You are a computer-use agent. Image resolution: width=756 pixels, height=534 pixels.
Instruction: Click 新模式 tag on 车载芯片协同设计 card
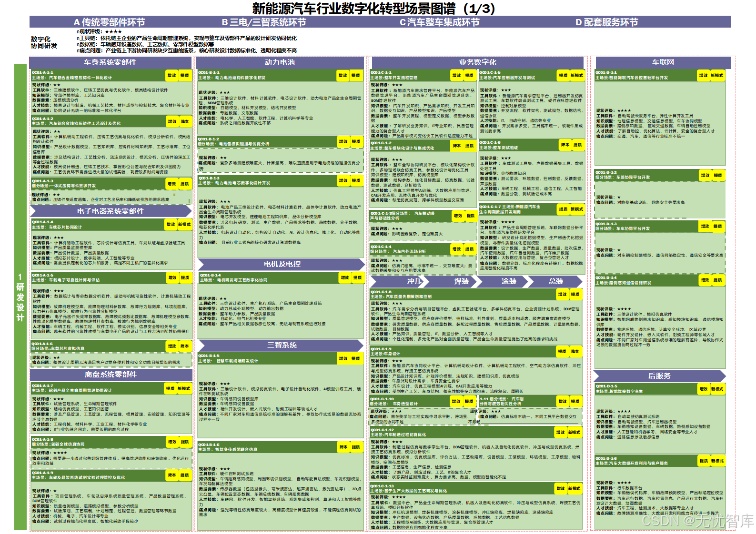coord(184,224)
